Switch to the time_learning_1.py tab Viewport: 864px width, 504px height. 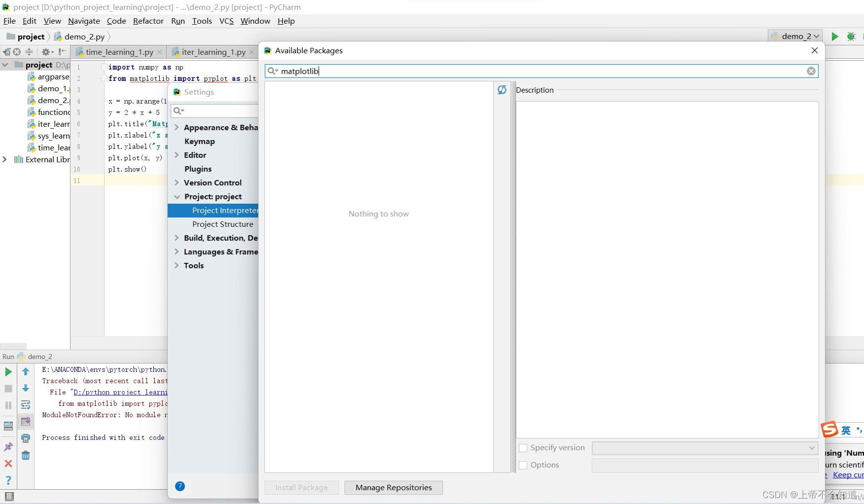pyautogui.click(x=119, y=52)
